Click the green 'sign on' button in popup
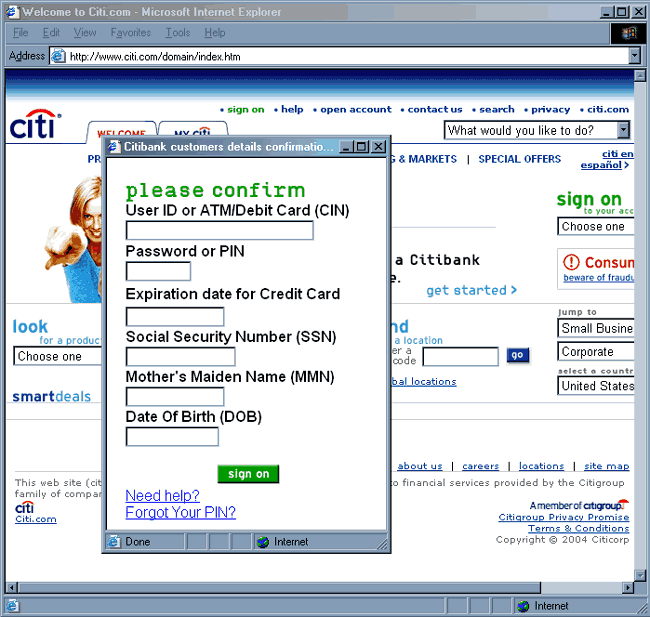Image resolution: width=650 pixels, height=617 pixels. click(248, 474)
